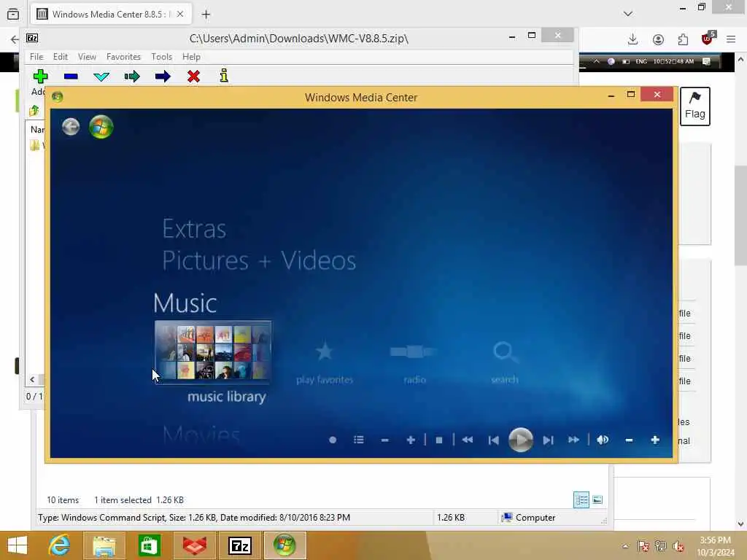
Task: Click 7-Zip Move blue arrow icon
Action: pos(163,76)
